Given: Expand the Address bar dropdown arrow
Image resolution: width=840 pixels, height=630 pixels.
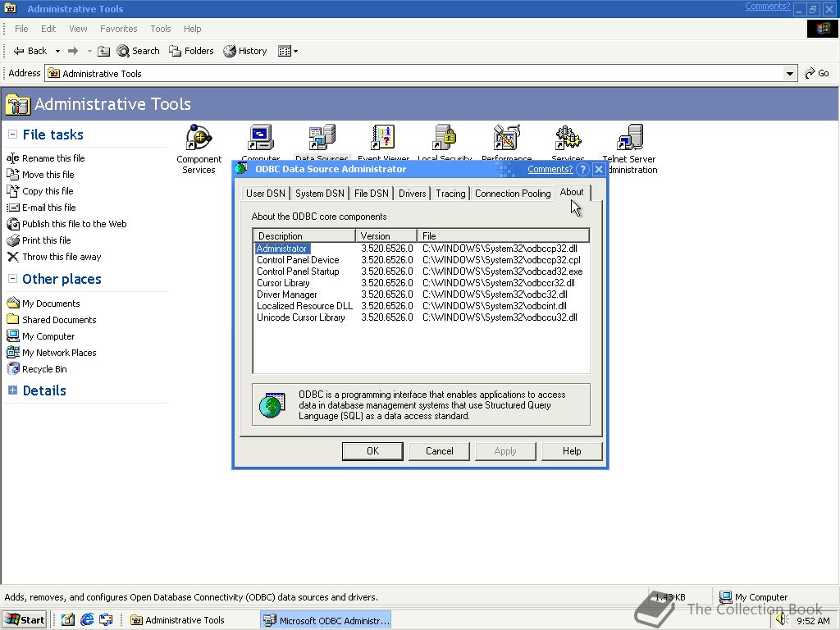Looking at the screenshot, I should (x=790, y=73).
